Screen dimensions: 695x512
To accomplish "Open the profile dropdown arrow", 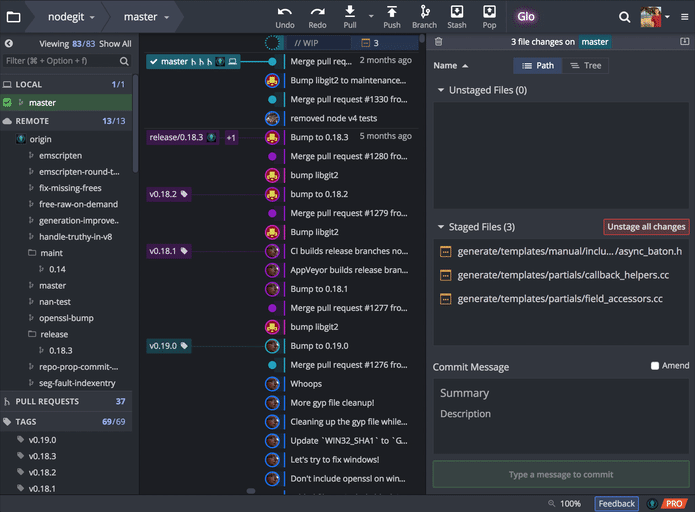I will point(667,17).
